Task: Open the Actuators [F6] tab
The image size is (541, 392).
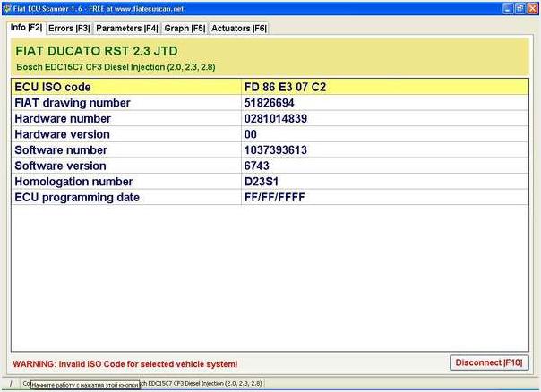Action: click(239, 29)
